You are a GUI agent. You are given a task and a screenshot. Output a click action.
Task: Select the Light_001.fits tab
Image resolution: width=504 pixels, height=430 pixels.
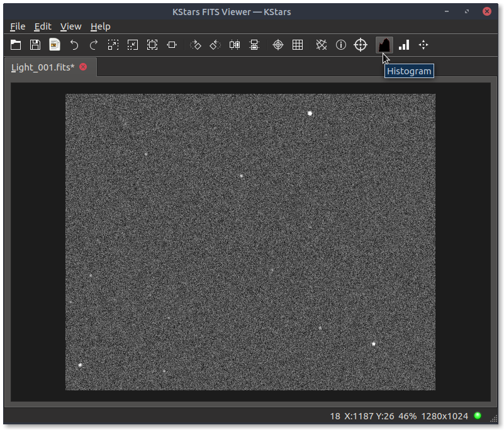(43, 67)
